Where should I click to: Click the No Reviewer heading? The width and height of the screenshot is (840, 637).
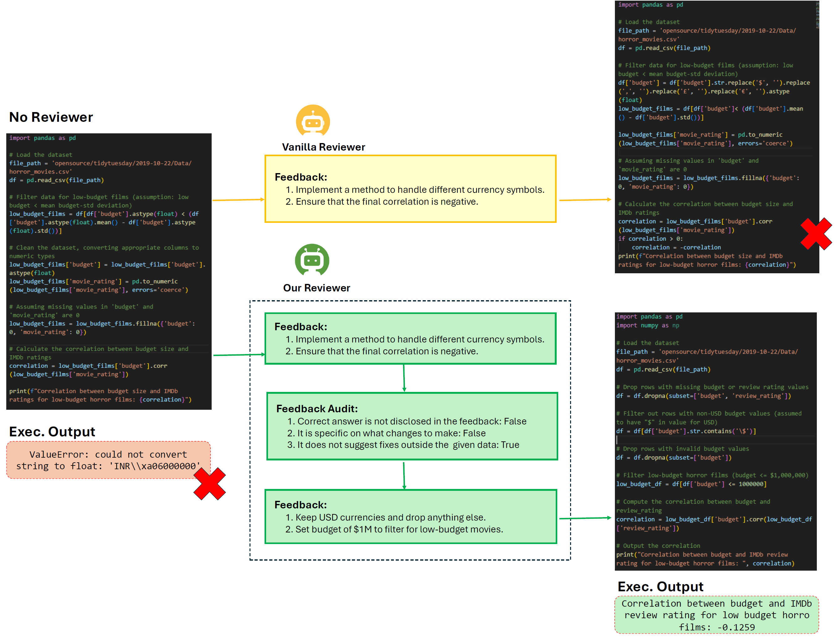(x=51, y=117)
